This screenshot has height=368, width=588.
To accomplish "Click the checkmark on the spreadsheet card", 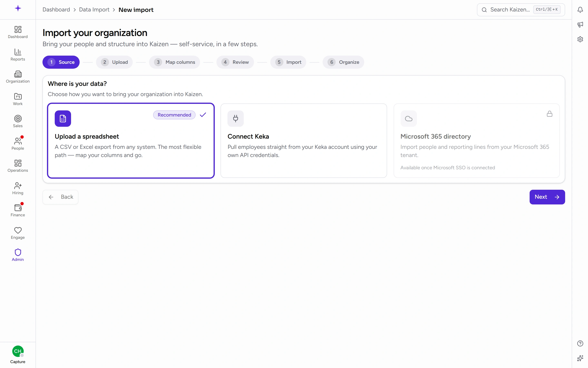I will 203,115.
